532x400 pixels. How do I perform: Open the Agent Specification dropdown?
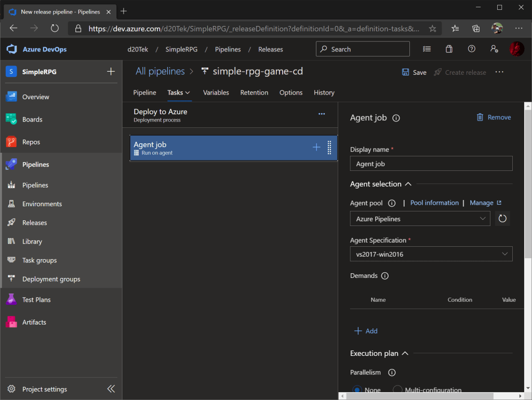point(431,254)
